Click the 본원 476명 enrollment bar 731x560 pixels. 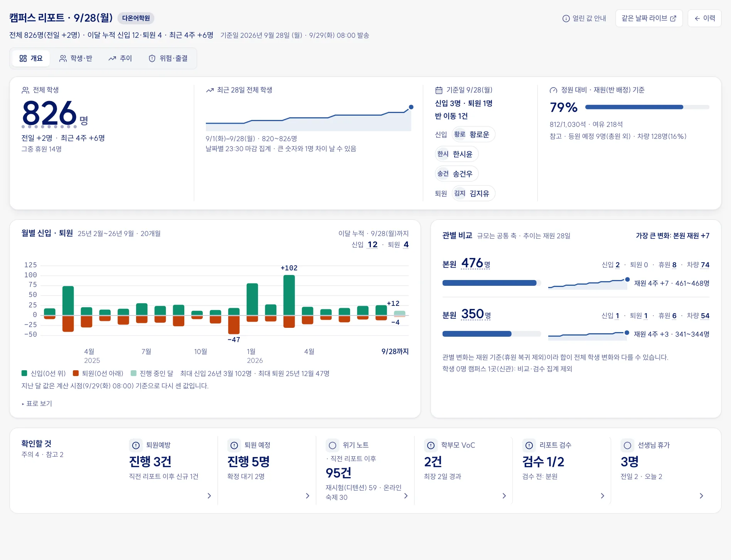(492, 283)
